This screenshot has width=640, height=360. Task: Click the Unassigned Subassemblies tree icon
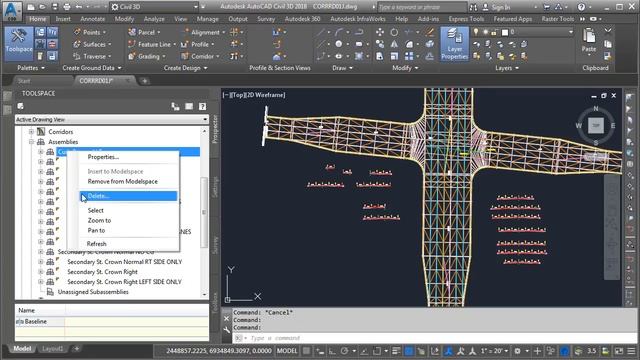tap(50, 292)
